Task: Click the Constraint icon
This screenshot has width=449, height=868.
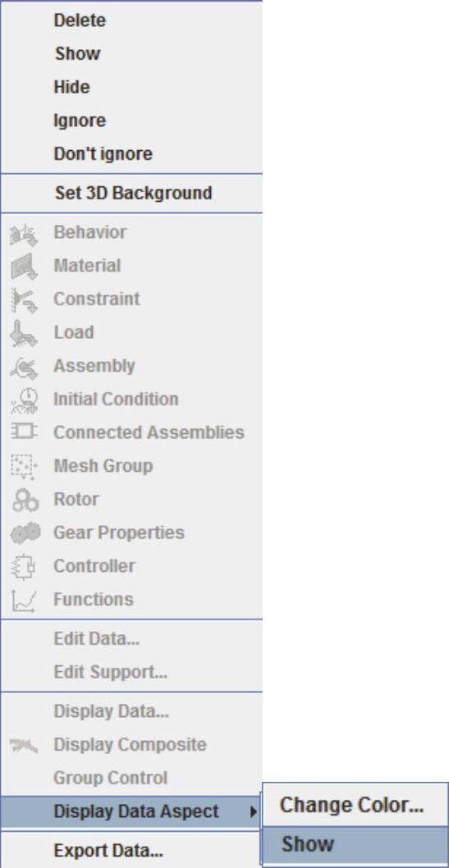Action: point(24,300)
